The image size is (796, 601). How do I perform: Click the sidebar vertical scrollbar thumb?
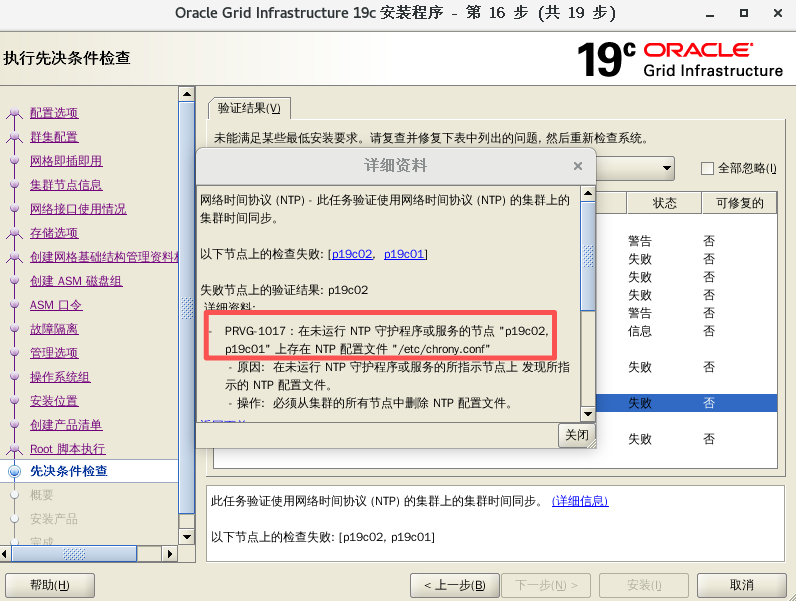click(187, 308)
